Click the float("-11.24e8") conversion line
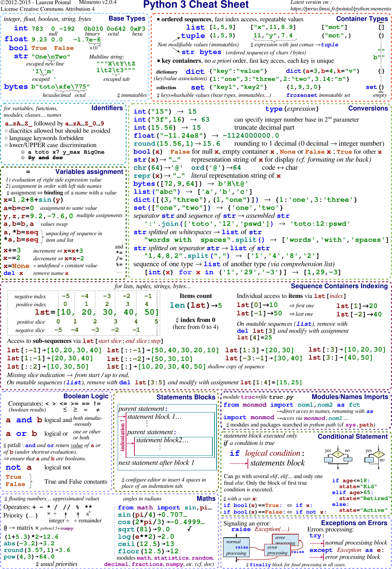 [x=206, y=136]
